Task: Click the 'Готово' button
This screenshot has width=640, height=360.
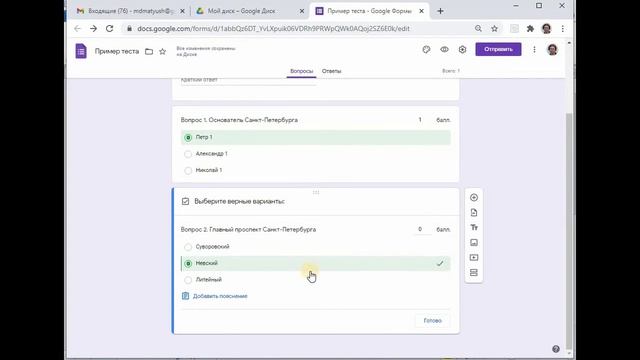Action: coord(433,320)
